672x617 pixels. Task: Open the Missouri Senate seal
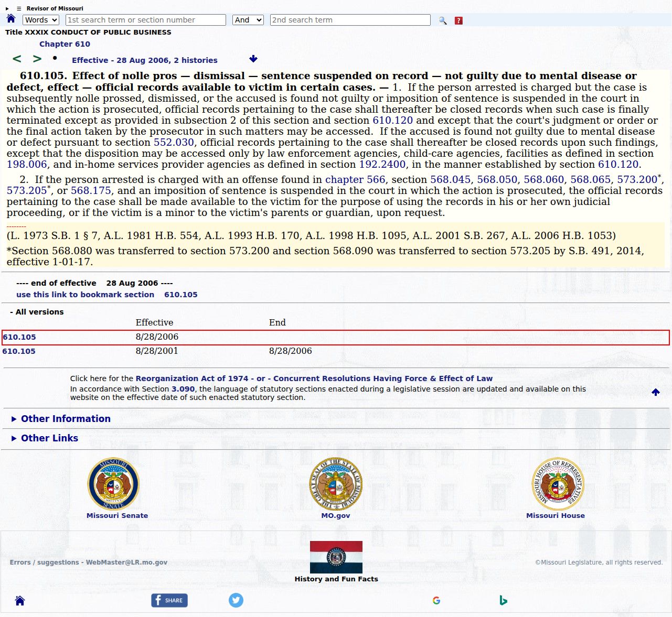113,483
